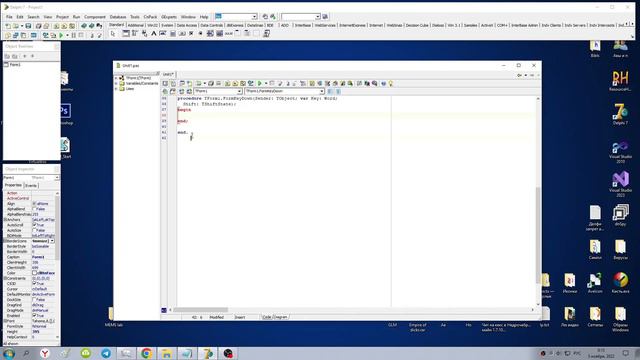Open the Component menu
The width and height of the screenshot is (640, 360).
[x=95, y=17]
